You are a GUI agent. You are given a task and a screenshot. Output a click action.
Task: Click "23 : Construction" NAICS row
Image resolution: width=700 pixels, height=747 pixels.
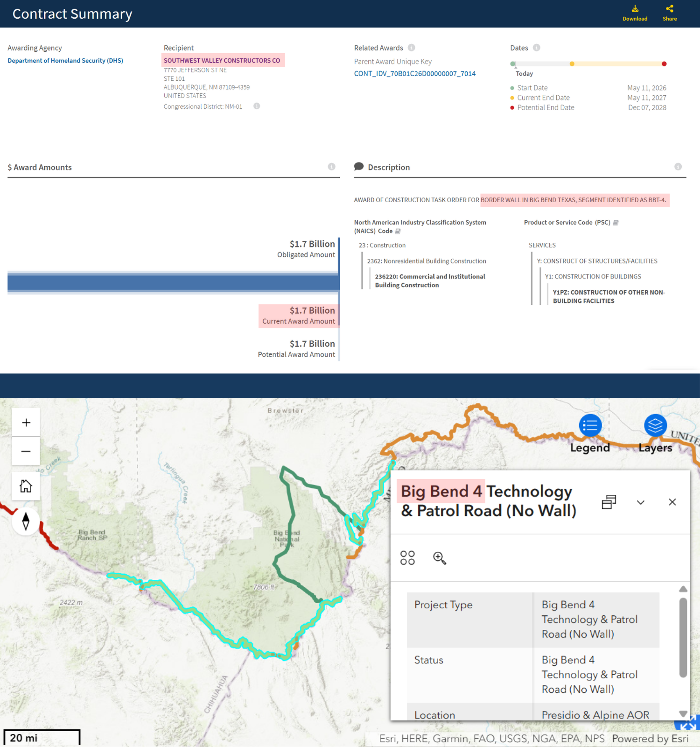(x=382, y=245)
